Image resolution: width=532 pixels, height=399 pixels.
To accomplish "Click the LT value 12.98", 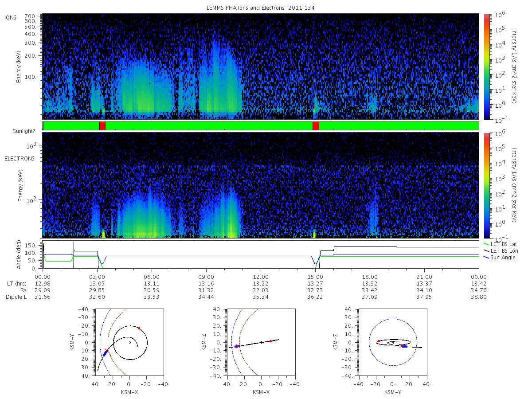I will point(43,284).
